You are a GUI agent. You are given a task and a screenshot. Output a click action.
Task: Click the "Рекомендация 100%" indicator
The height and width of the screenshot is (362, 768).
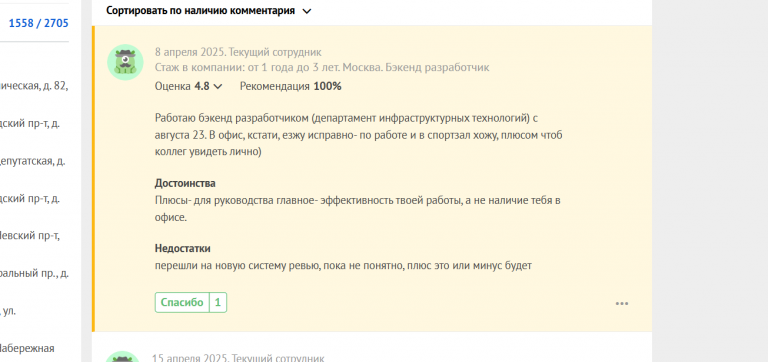tap(290, 87)
